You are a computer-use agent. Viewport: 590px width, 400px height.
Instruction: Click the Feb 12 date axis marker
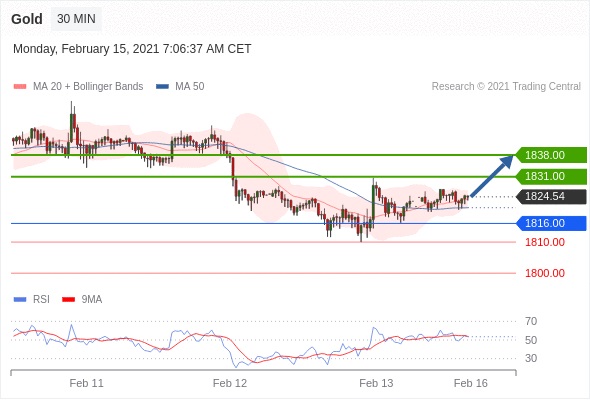coord(230,383)
